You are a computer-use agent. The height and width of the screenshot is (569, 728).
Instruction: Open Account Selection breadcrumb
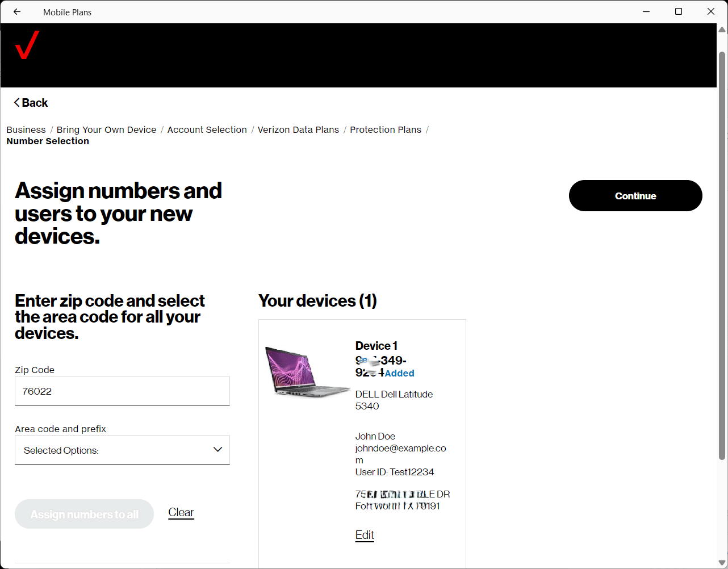[207, 129]
